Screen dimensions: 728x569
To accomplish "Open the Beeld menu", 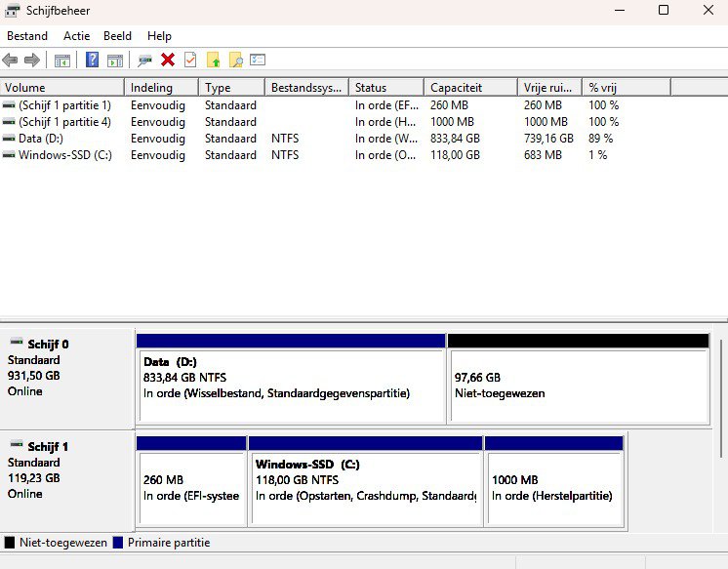I will 117,36.
